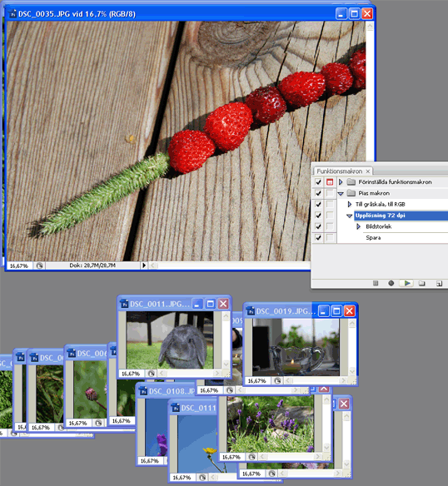Click the status bar icon in DSC_0019.JPG window
This screenshot has width=448, height=486.
click(x=277, y=380)
